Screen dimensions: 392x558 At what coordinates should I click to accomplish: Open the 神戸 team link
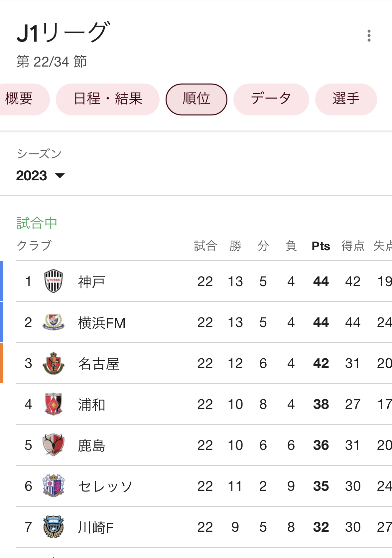91,282
